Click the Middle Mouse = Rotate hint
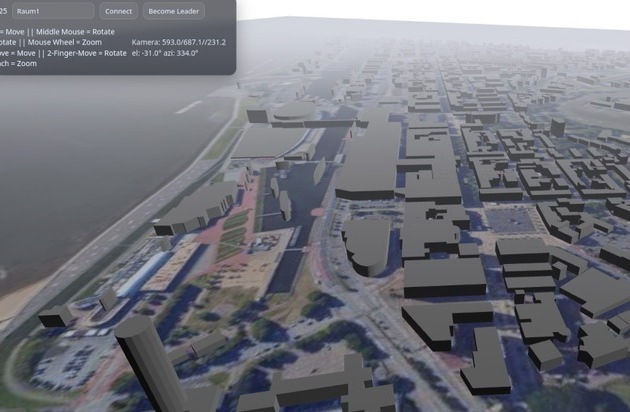This screenshot has height=412, width=630. (81, 32)
